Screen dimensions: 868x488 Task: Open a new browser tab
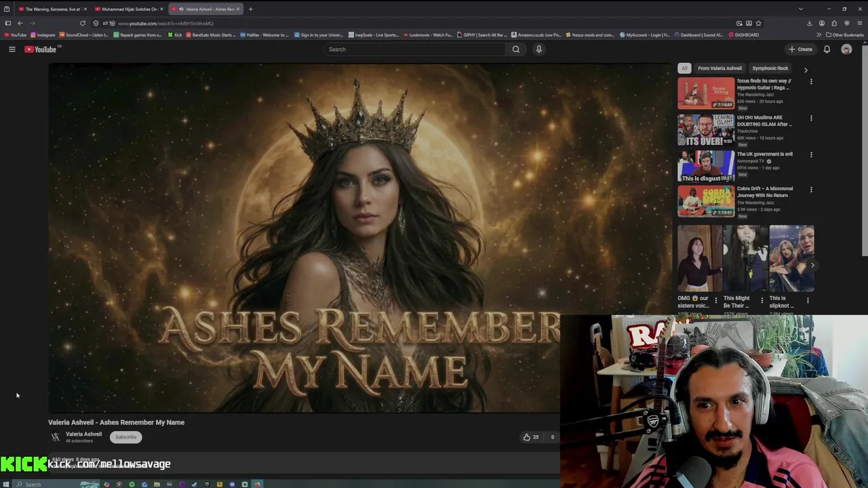250,9
